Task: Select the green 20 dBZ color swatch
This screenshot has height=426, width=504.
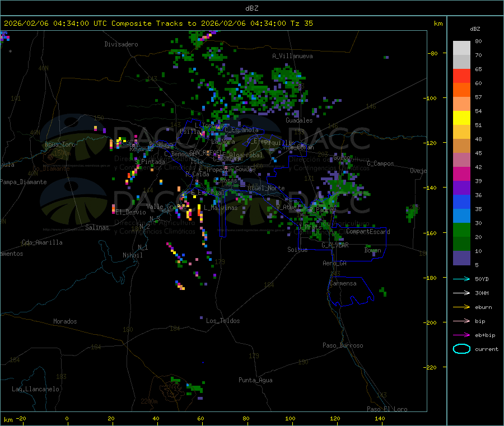Action: coord(461,230)
